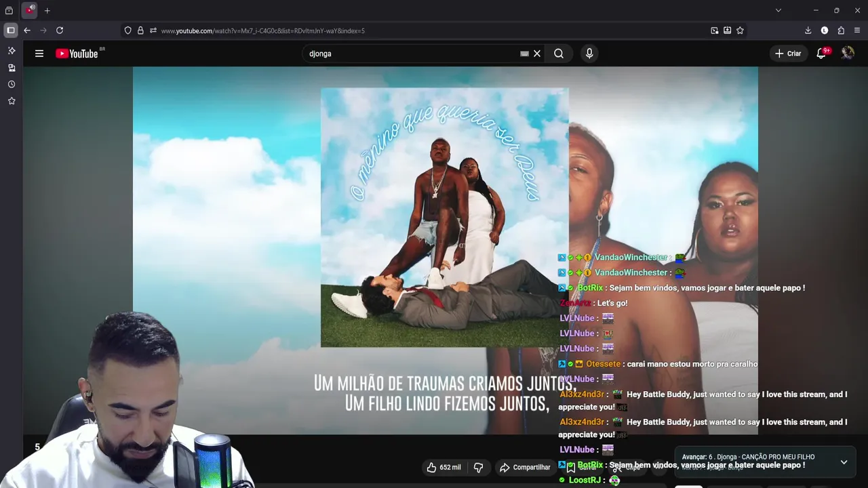868x488 pixels.
Task: Open the browser account L icon
Action: [825, 30]
